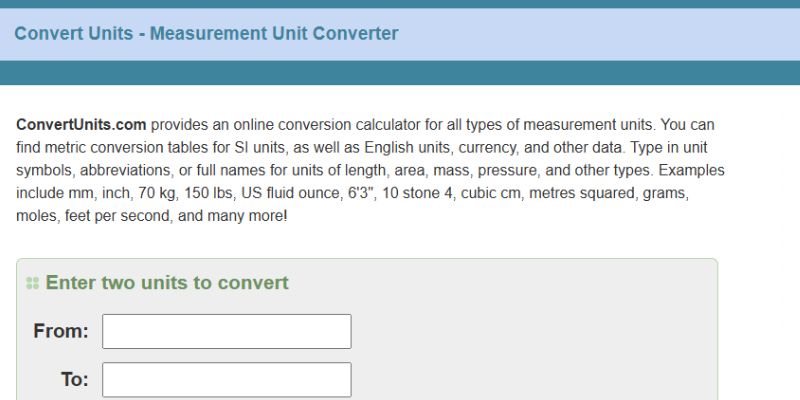Image resolution: width=800 pixels, height=400 pixels.
Task: Click the teal bar below the header
Action: click(x=400, y=73)
